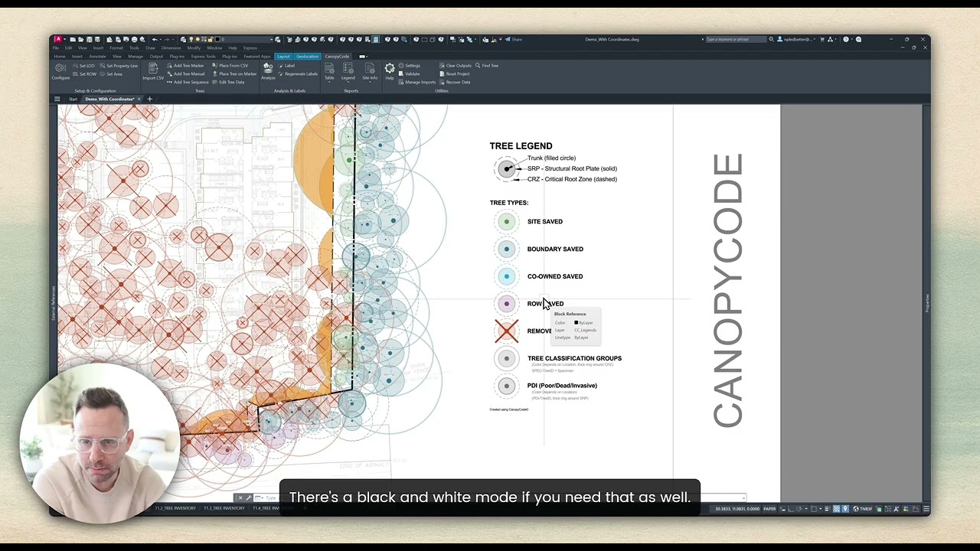980x551 pixels.
Task: Click the status bar customization menu icon
Action: click(x=926, y=509)
